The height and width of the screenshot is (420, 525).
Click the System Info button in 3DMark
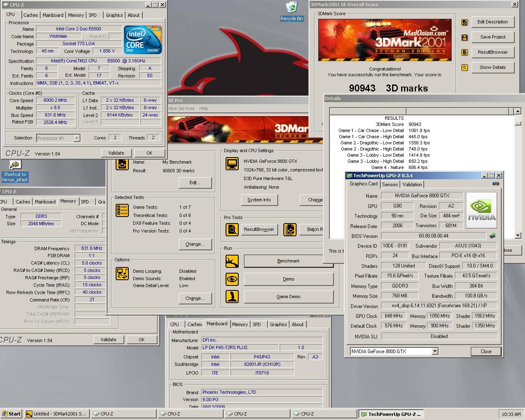coord(259,200)
